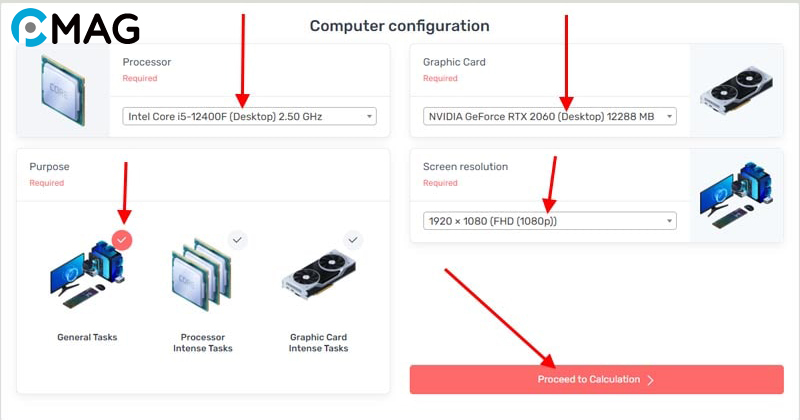Click the Proceed to Calculation button
Image resolution: width=800 pixels, height=420 pixels.
[596, 379]
